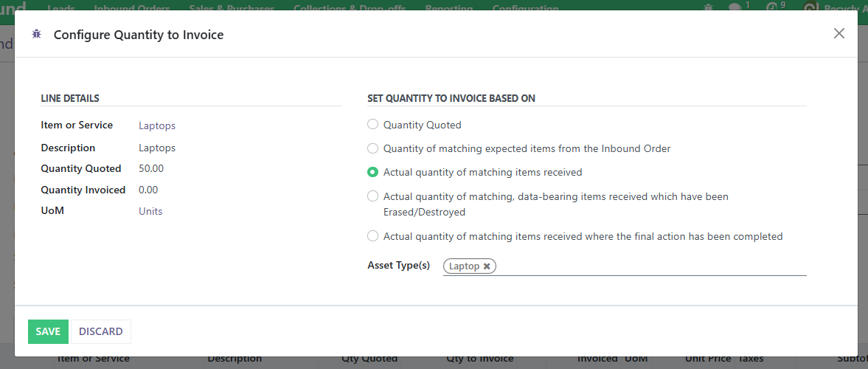Remove the Laptop asset type tag
868x369 pixels.
pyautogui.click(x=487, y=266)
